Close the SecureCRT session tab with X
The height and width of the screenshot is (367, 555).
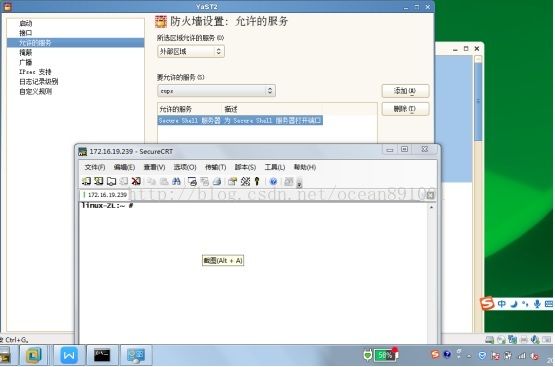pyautogui.click(x=430, y=195)
